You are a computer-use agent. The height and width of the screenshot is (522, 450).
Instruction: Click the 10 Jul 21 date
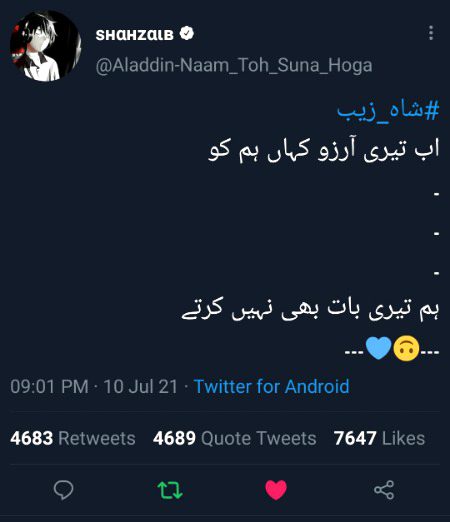tap(140, 387)
